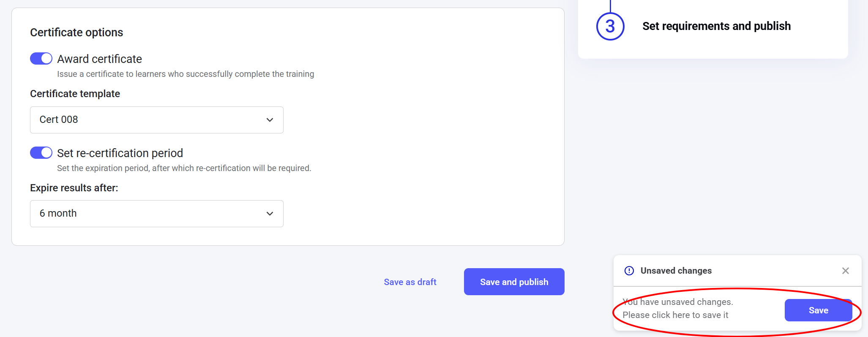Dismiss the Unsaved changes notification
Image resolution: width=868 pixels, height=337 pixels.
tap(845, 271)
